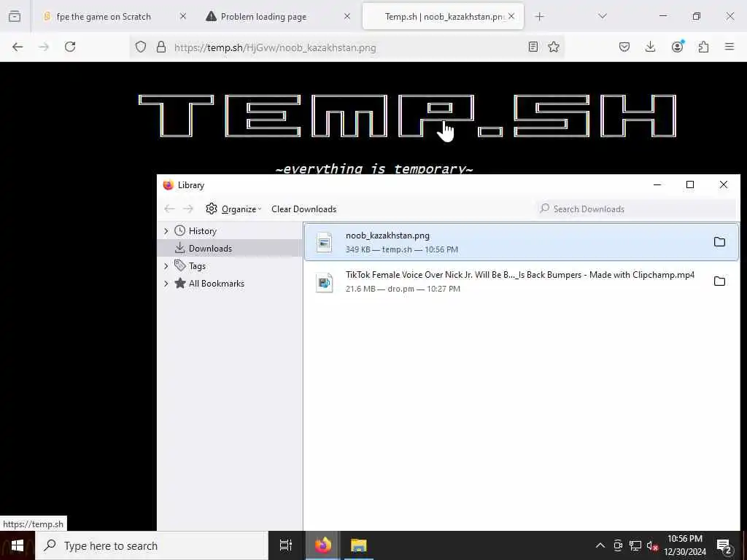Image resolution: width=747 pixels, height=560 pixels.
Task: Select the Temp.sh noob_kazakhstan.png tab
Action: pos(443,17)
